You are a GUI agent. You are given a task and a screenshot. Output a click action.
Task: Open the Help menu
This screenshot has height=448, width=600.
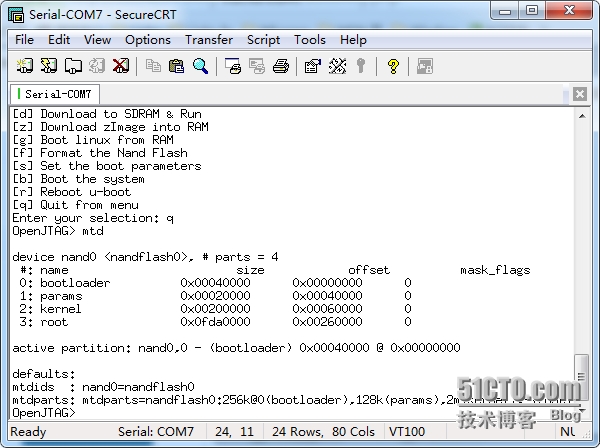click(x=353, y=40)
